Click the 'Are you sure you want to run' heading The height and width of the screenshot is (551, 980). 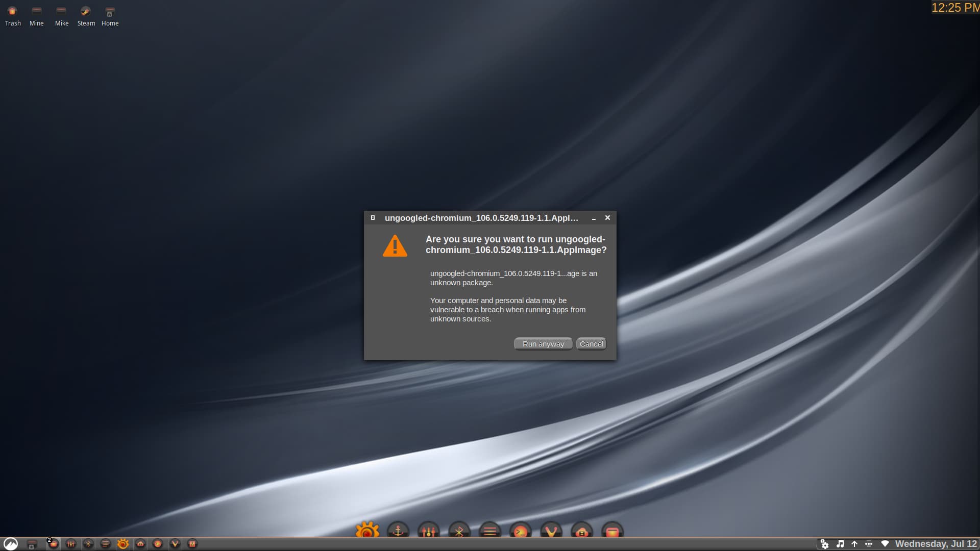coord(516,244)
